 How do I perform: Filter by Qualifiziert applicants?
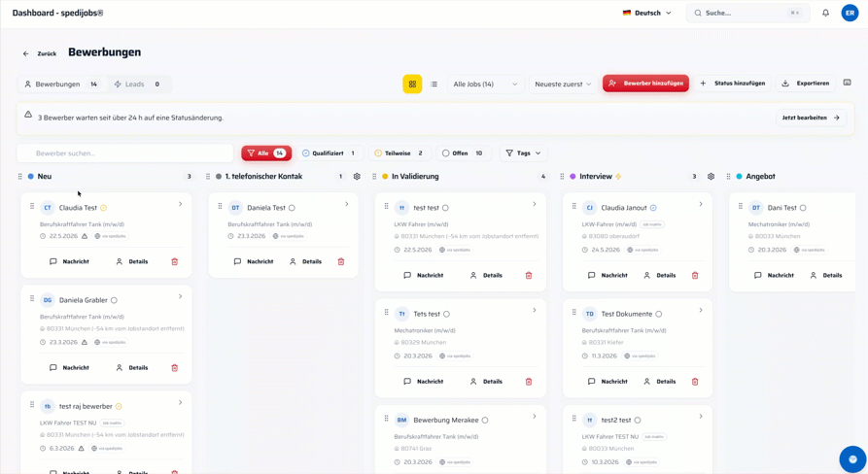coord(330,153)
